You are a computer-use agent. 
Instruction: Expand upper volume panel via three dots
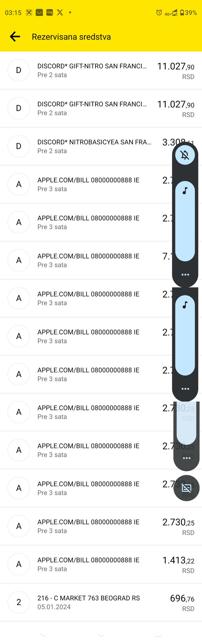pos(185,275)
